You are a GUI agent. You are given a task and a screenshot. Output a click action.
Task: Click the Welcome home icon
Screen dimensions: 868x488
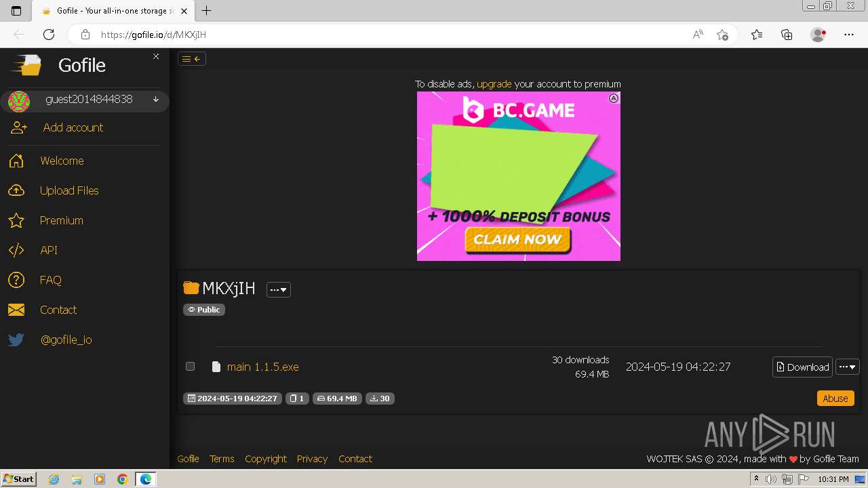[16, 161]
